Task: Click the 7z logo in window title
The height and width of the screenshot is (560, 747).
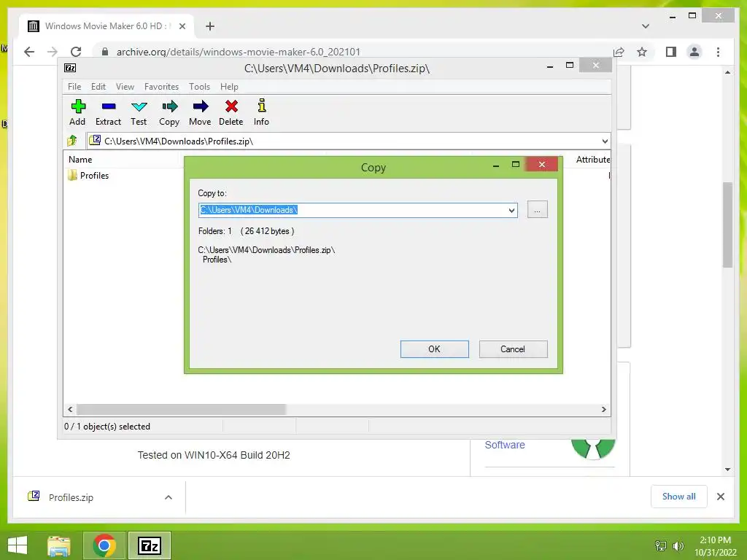Action: click(x=70, y=68)
